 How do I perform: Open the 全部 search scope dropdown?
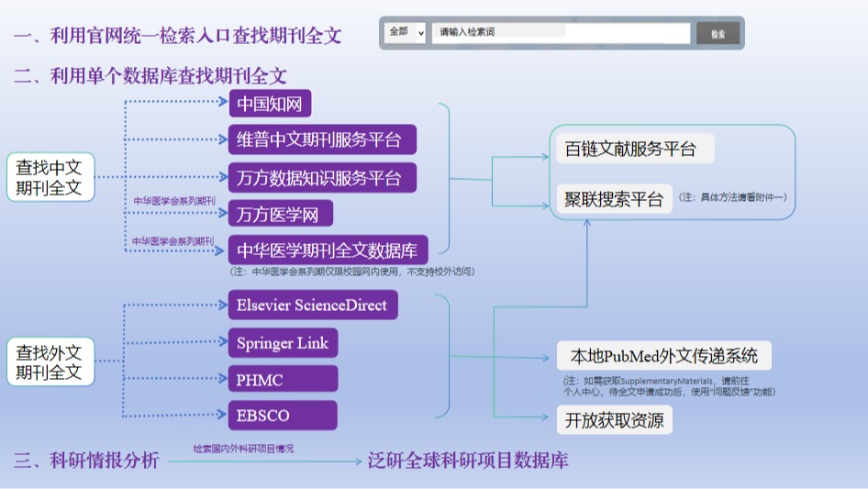coord(405,32)
